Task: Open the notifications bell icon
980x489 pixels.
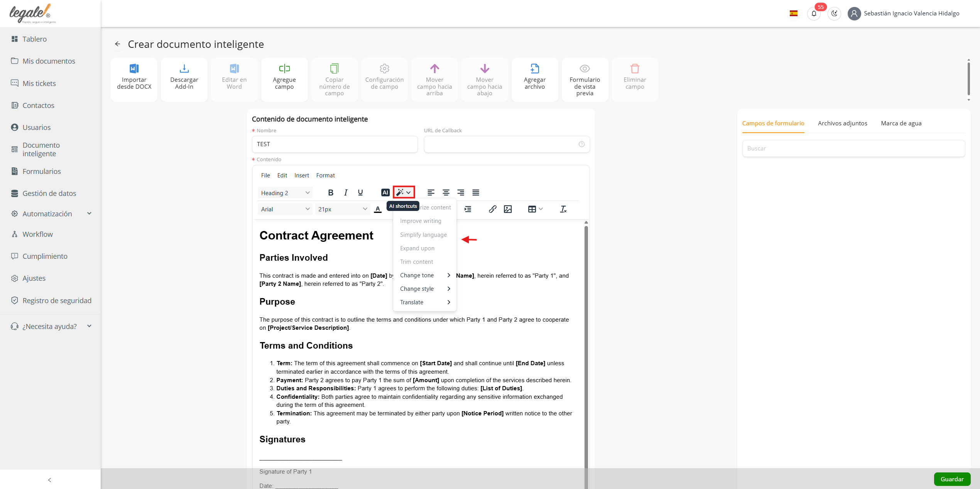Action: 814,13
